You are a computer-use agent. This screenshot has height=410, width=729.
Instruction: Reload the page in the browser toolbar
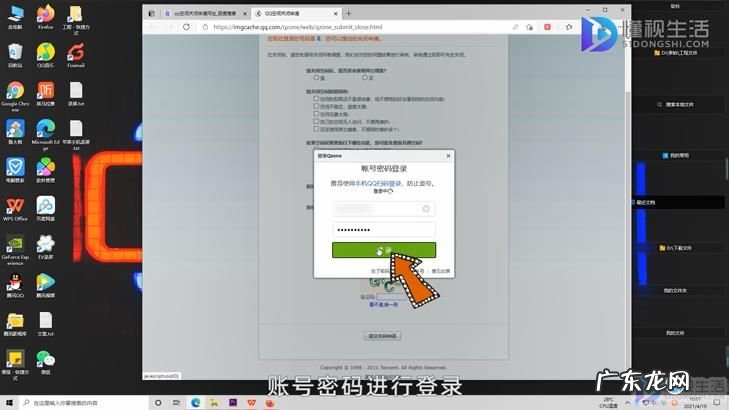pos(186,27)
